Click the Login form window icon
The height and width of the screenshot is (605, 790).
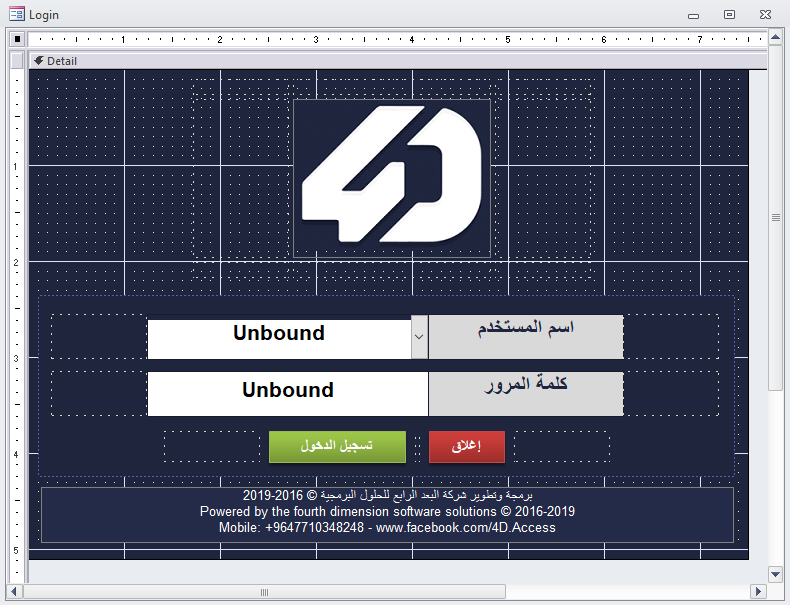[x=17, y=14]
